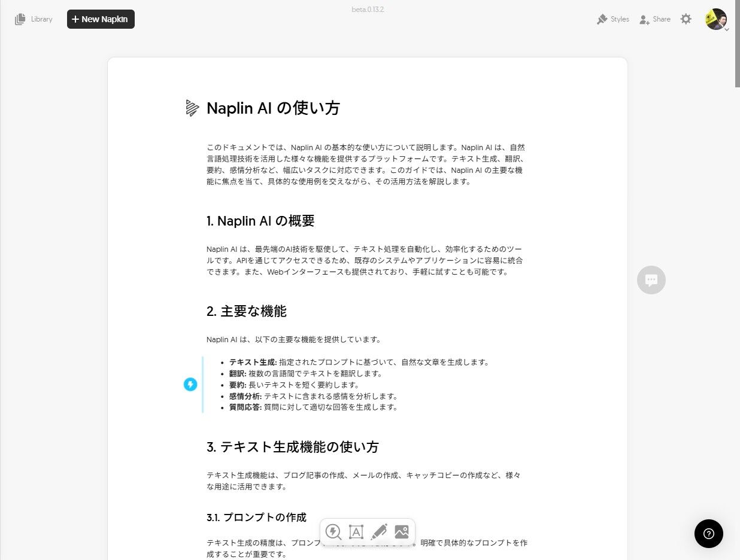
Task: Click the blue lightning generate-visual icon
Action: tap(190, 385)
